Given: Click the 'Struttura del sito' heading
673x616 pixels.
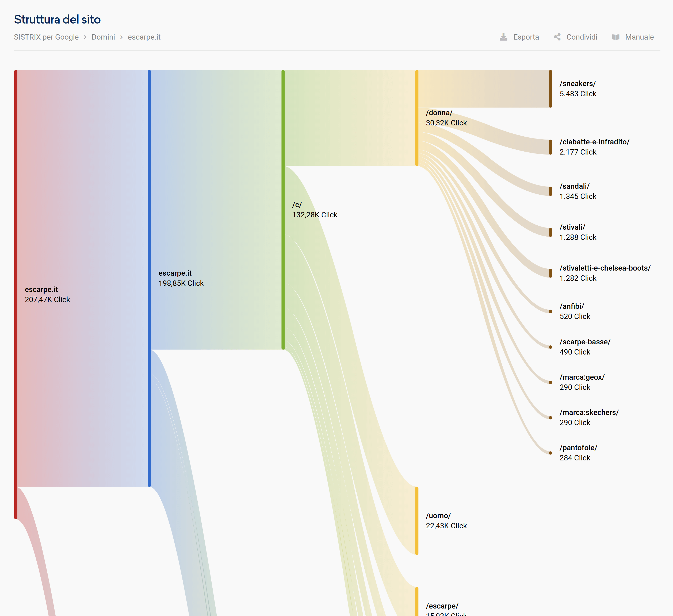Looking at the screenshot, I should click(x=58, y=19).
